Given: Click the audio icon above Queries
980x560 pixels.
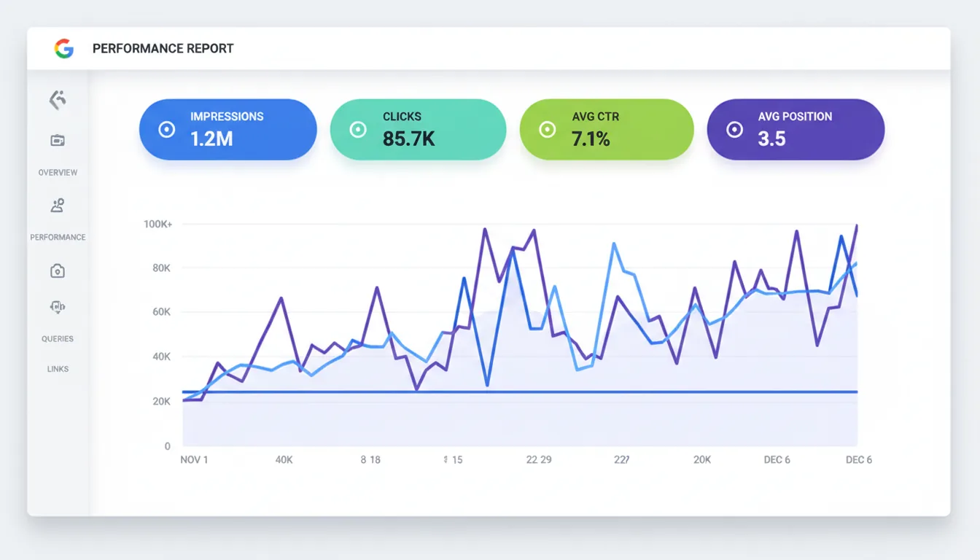Looking at the screenshot, I should [57, 307].
